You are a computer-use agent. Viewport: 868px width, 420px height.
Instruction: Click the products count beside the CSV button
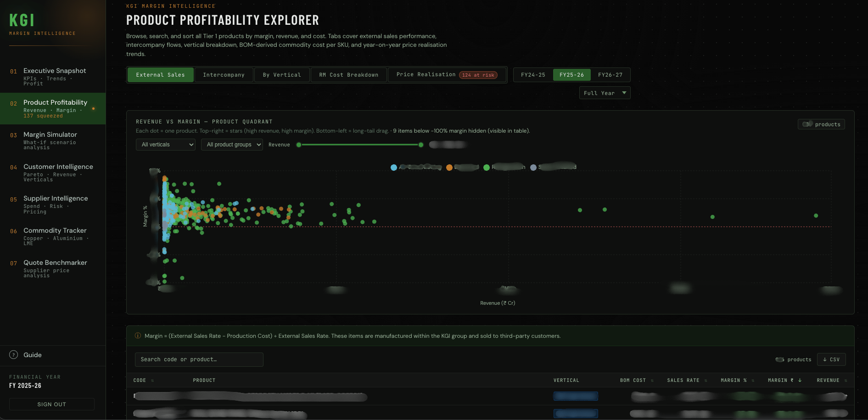[793, 360]
